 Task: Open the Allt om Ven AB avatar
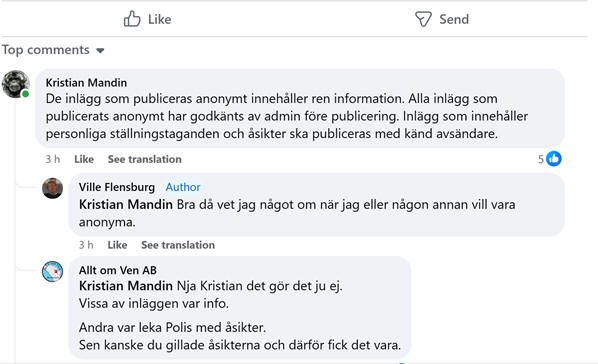click(x=52, y=271)
